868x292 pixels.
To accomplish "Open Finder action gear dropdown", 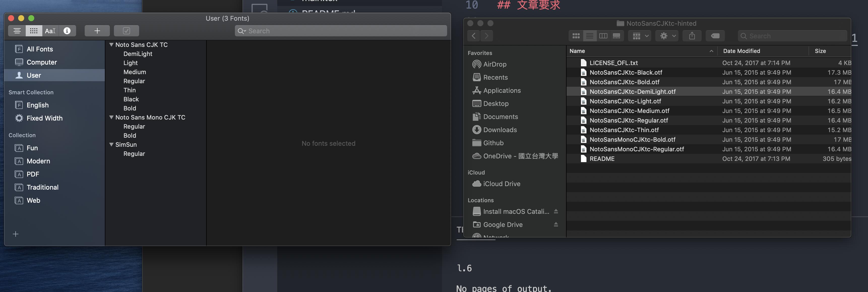I will 666,36.
